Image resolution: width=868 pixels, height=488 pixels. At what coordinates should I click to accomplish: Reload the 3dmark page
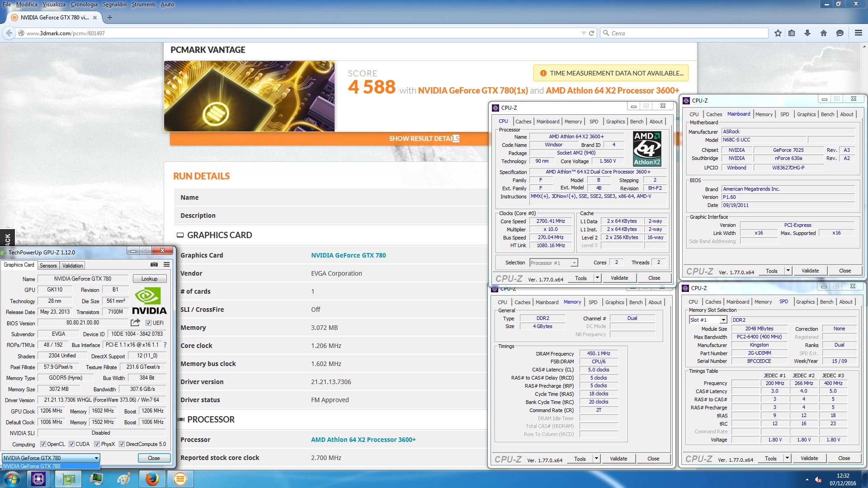(591, 33)
